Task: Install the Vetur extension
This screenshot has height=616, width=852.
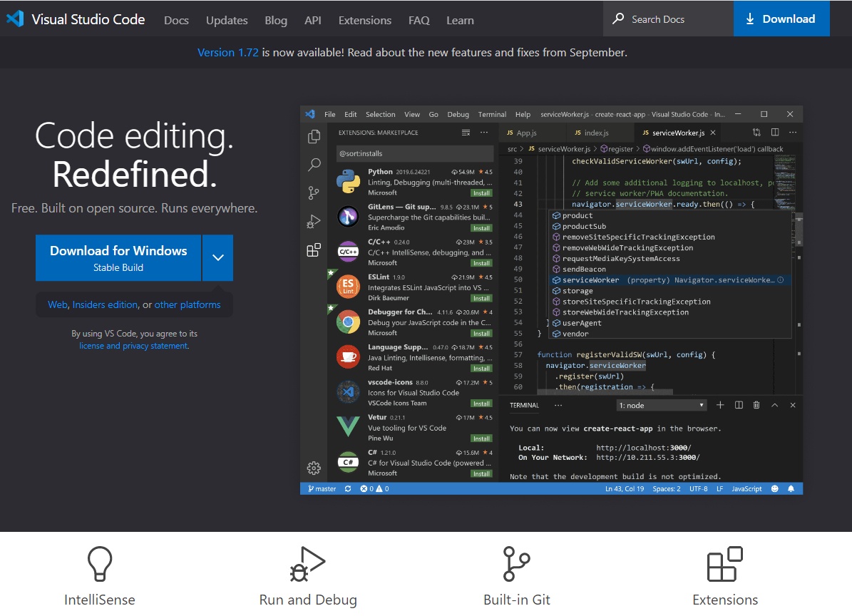Action: (481, 438)
